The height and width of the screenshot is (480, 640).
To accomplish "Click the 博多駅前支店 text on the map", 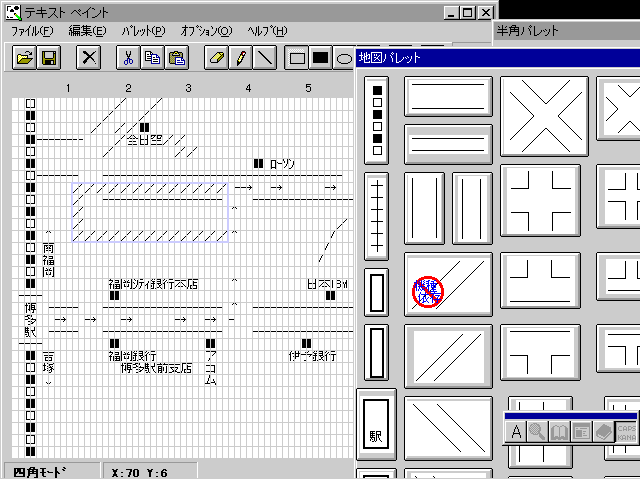I will tap(156, 368).
